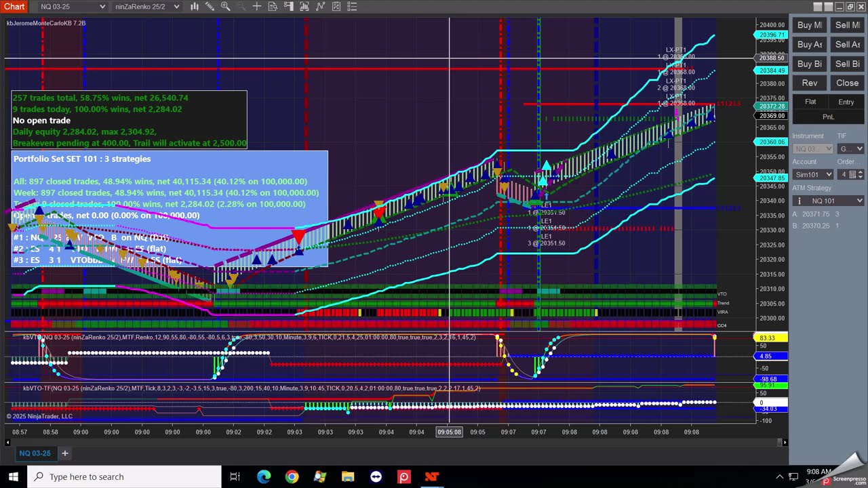Open Task View on the taskbar
The width and height of the screenshot is (868, 488).
pos(235,476)
